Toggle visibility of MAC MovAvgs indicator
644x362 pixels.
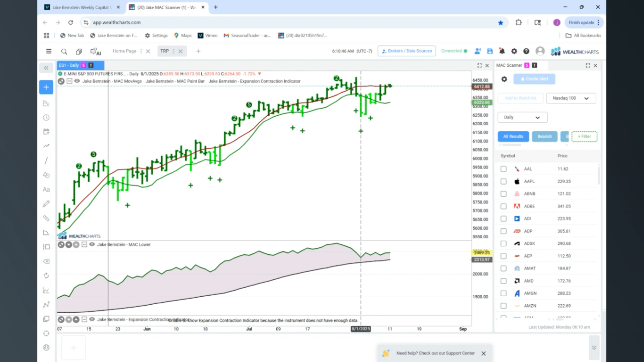click(77, 81)
